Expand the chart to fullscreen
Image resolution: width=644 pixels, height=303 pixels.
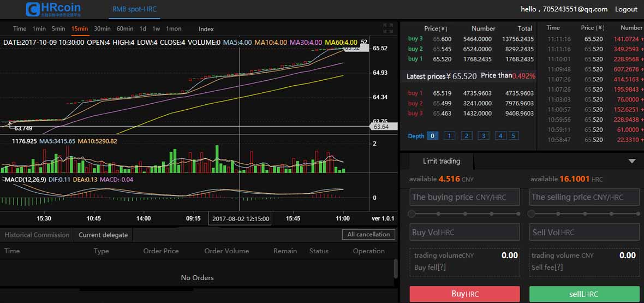pyautogui.click(x=388, y=28)
